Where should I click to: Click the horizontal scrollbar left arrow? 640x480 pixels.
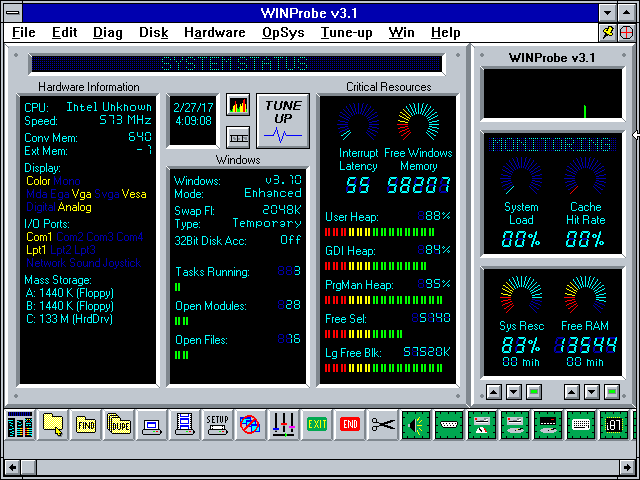(x=13, y=467)
